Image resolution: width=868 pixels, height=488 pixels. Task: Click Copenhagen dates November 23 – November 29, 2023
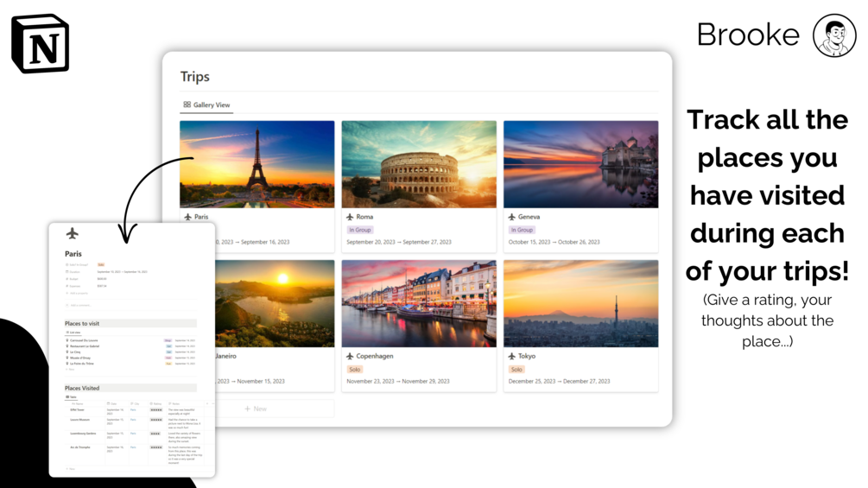pos(398,381)
